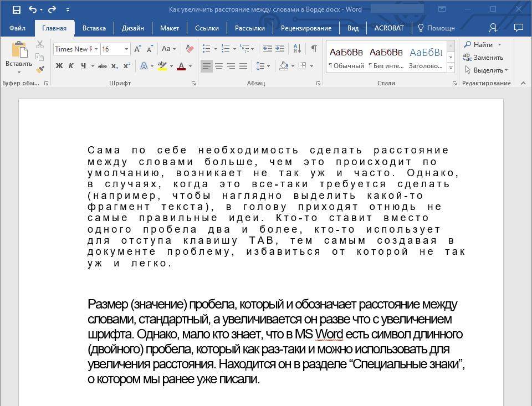
Task: Open the font size dropdown
Action: 126,49
